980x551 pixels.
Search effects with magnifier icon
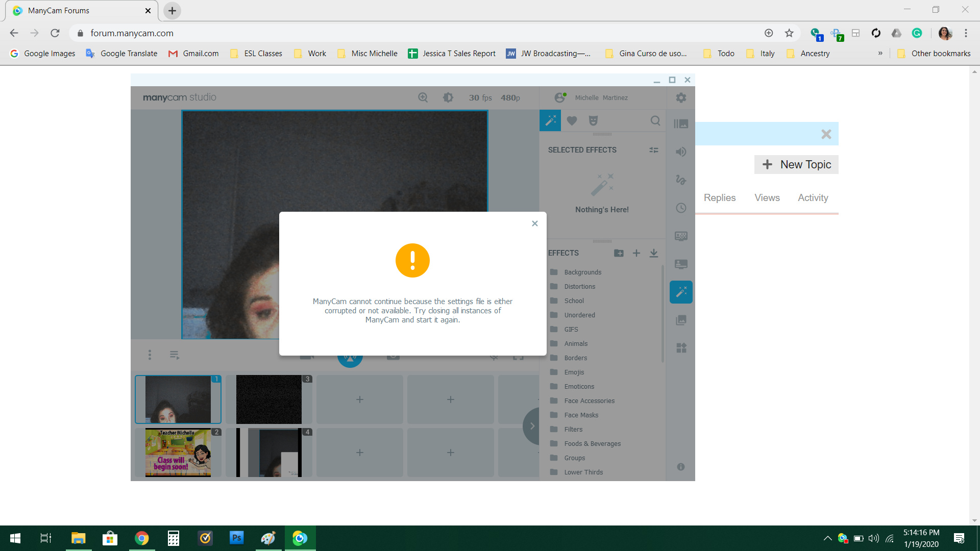click(655, 120)
